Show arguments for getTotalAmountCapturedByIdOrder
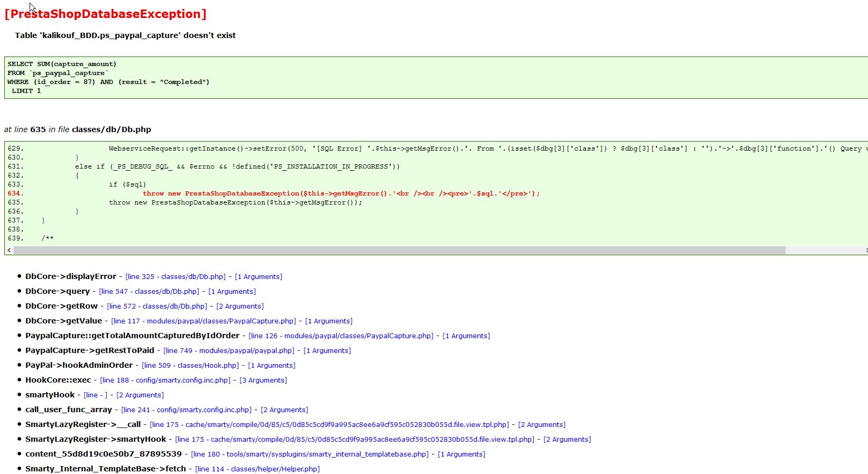Viewport: 868px width, 474px height. 466,336
